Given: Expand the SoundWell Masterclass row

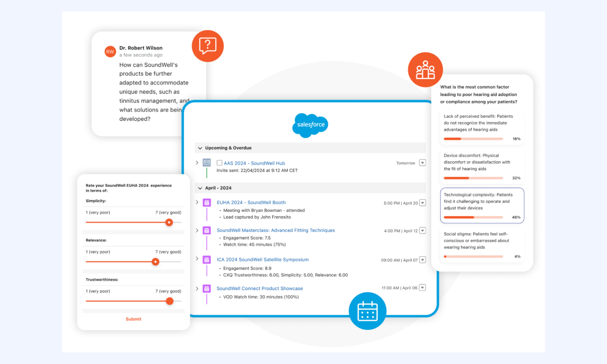Looking at the screenshot, I should [x=197, y=230].
